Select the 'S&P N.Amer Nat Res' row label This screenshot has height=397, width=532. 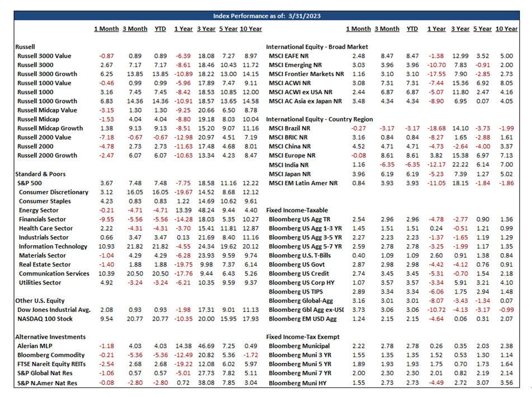pyautogui.click(x=47, y=383)
